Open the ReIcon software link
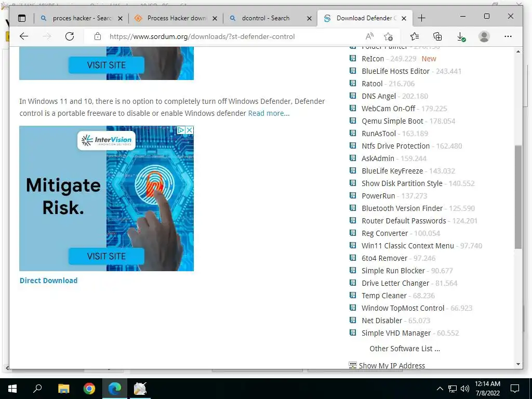This screenshot has height=399, width=532. coord(373,59)
